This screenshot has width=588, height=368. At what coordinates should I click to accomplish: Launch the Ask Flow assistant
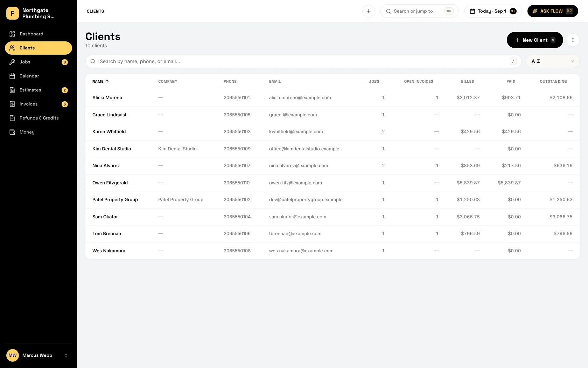pos(553,11)
